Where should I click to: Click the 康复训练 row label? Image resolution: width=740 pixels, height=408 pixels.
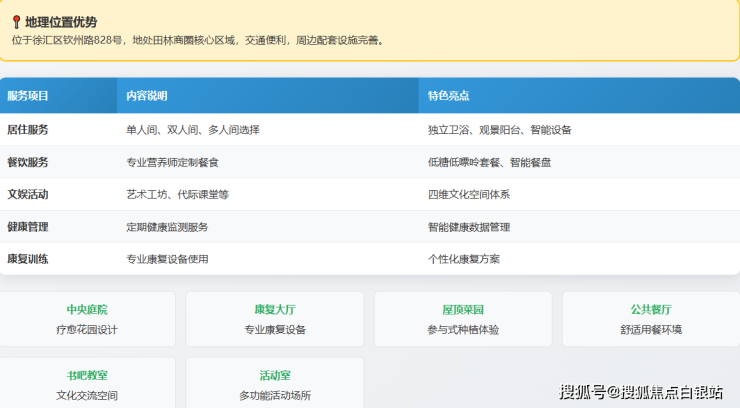pyautogui.click(x=28, y=259)
